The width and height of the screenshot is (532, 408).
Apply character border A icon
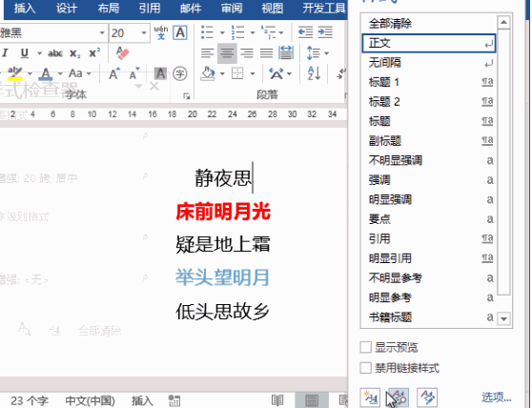click(180, 33)
